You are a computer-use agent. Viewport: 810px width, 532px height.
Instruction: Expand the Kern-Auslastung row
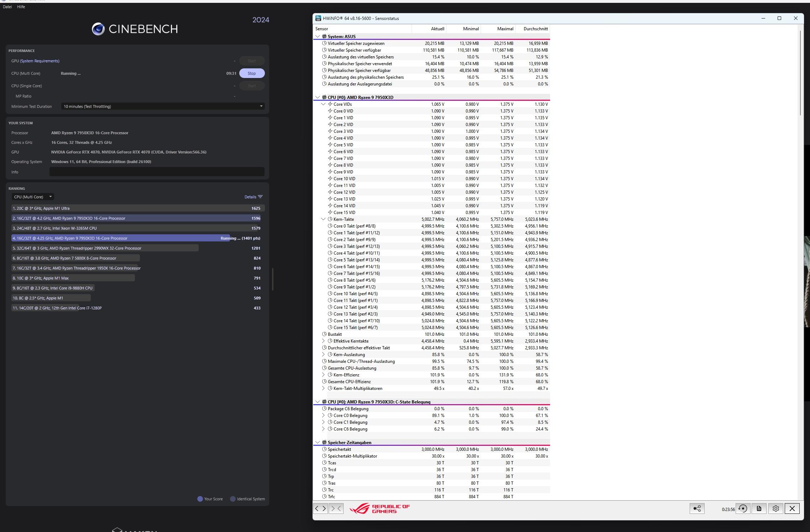(x=323, y=354)
